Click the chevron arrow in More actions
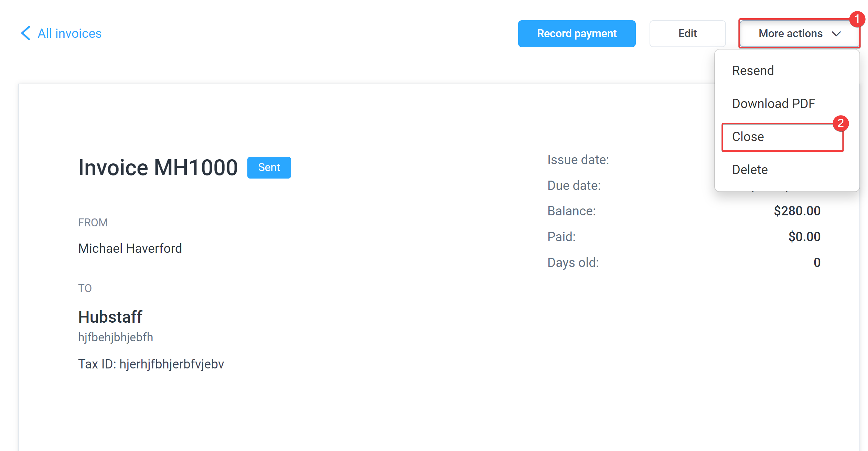 click(x=836, y=34)
